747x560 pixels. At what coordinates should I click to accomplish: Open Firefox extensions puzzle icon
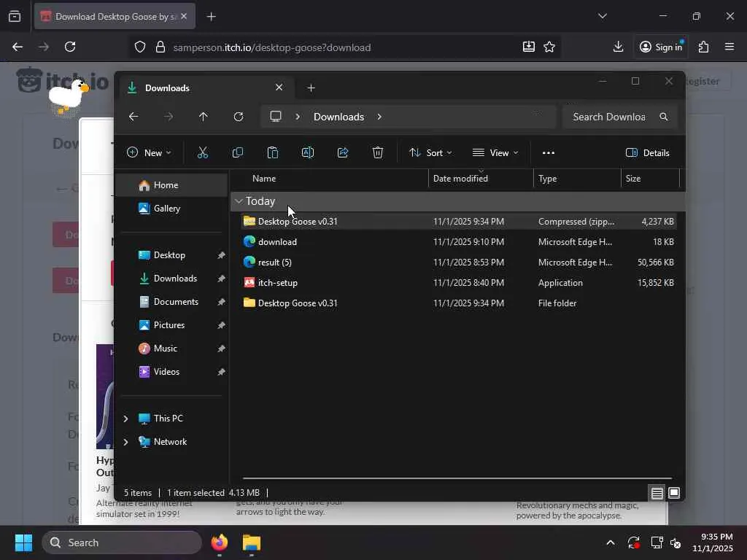point(704,47)
